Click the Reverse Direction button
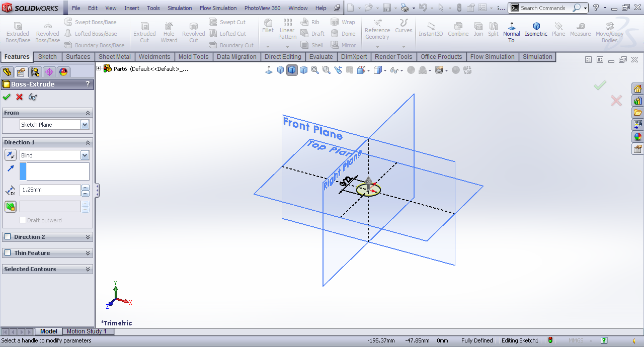The image size is (644, 347). pyautogui.click(x=11, y=155)
